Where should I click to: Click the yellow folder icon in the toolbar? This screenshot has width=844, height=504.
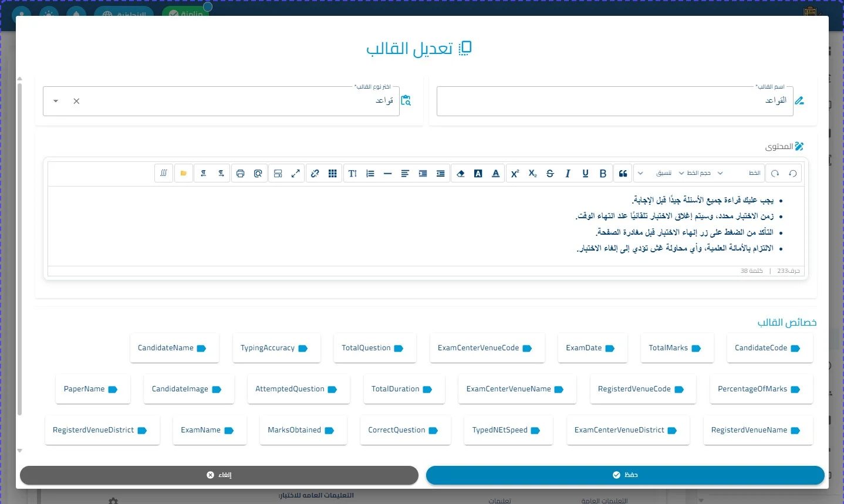(x=184, y=173)
